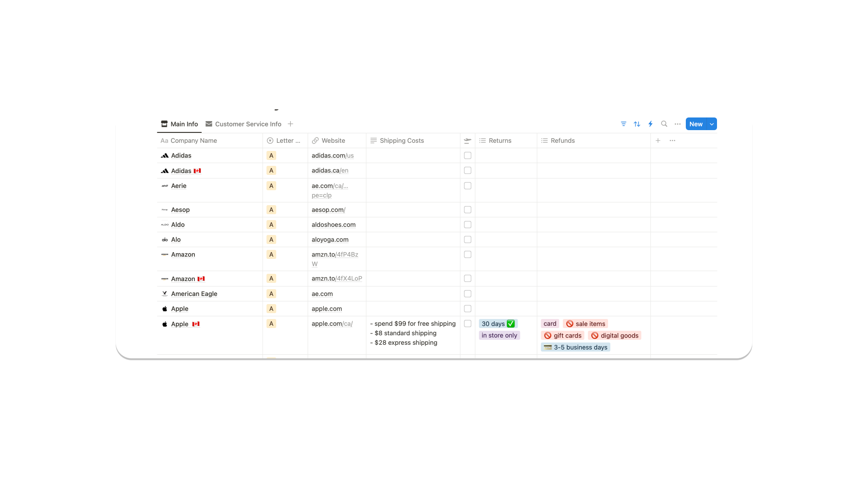
Task: Open automations via the lightning bolt icon
Action: coord(651,124)
